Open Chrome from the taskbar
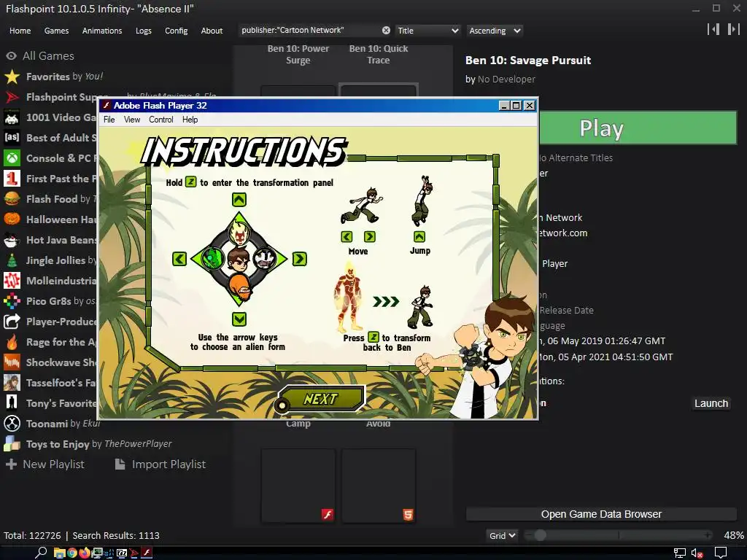 point(72,553)
